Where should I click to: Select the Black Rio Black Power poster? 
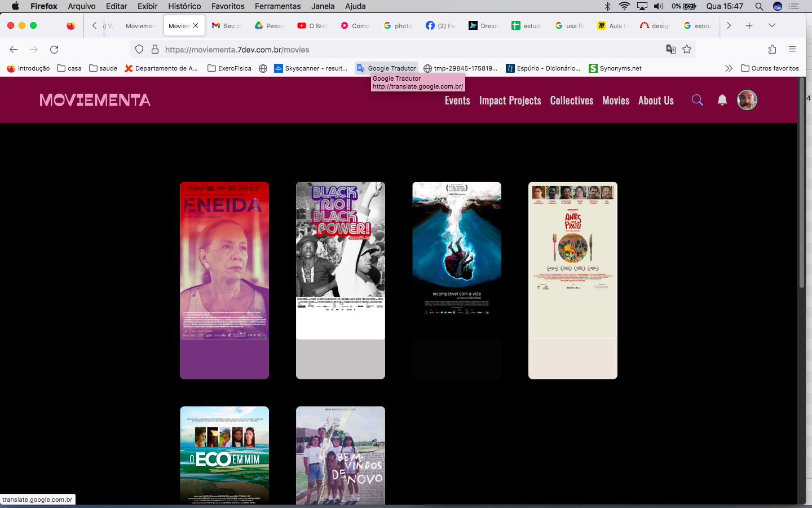tap(341, 280)
